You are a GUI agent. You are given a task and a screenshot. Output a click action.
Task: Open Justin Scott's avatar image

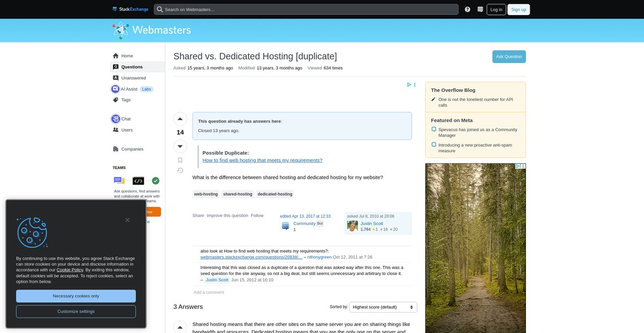(353, 226)
